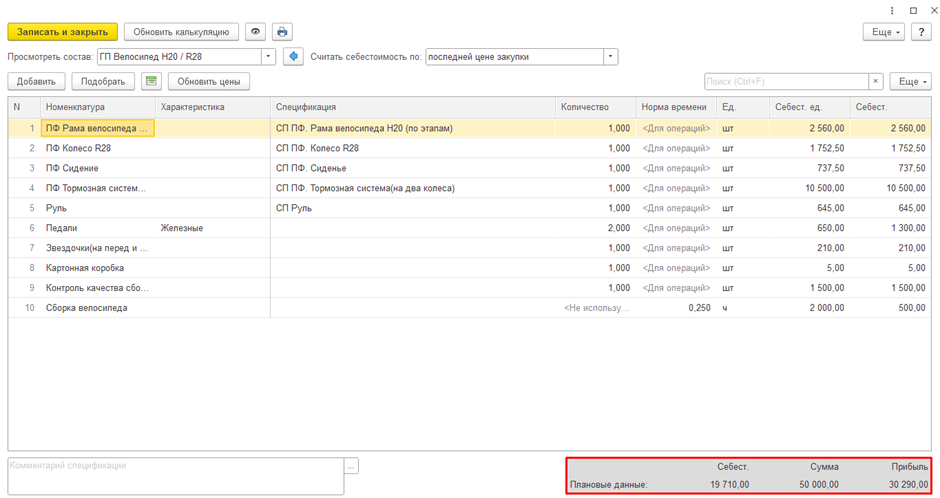Expand the Считать себестоимость по dropdown arrow
940x498 pixels.
tap(610, 57)
